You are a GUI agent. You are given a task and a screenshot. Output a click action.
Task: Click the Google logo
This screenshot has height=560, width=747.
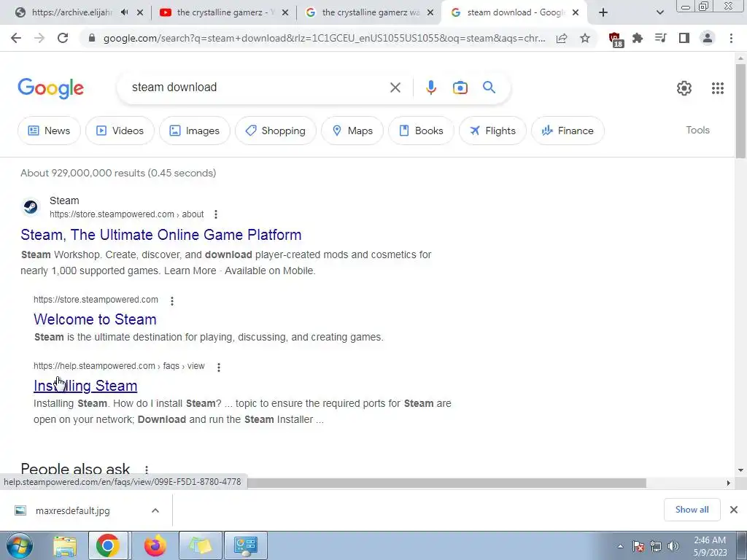point(50,88)
